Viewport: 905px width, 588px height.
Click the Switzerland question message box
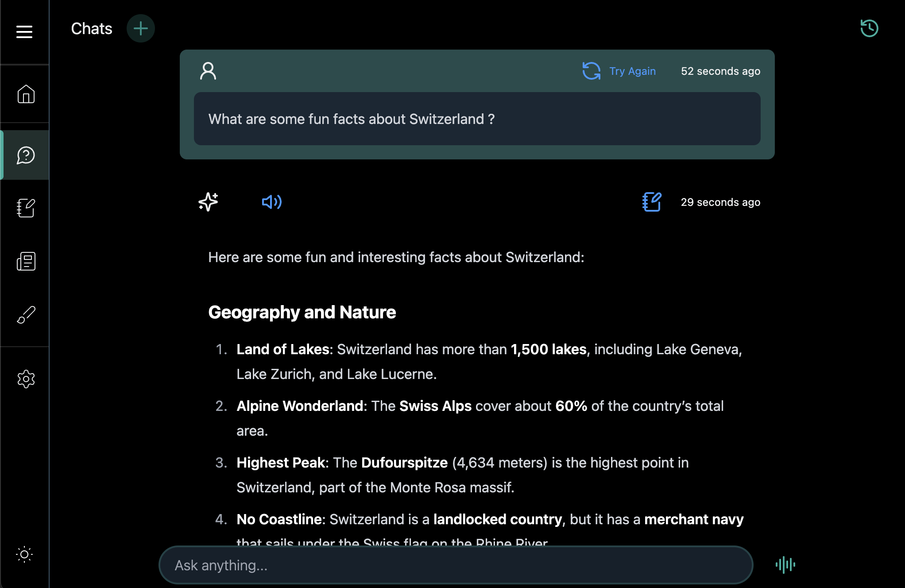click(477, 119)
